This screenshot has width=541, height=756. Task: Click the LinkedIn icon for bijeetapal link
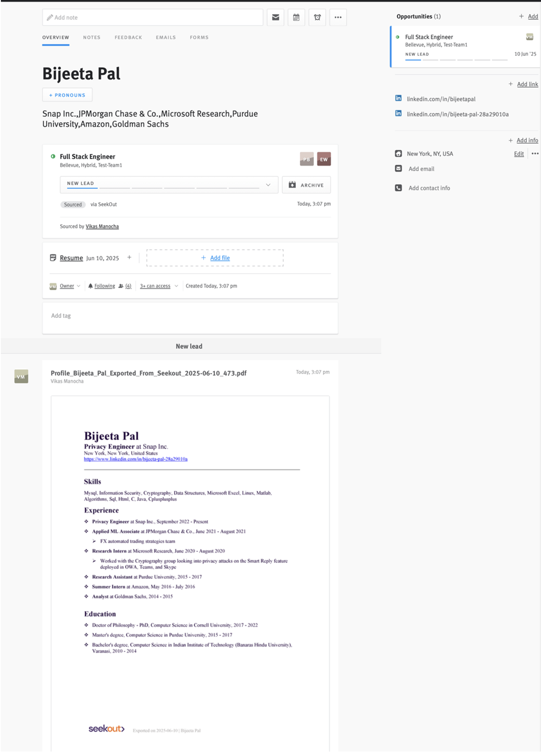[399, 98]
